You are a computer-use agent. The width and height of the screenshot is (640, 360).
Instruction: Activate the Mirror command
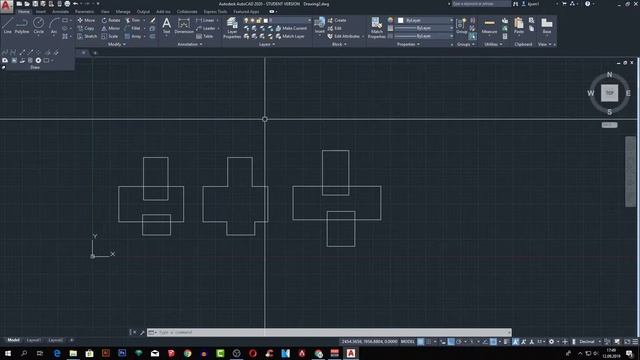[x=111, y=28]
